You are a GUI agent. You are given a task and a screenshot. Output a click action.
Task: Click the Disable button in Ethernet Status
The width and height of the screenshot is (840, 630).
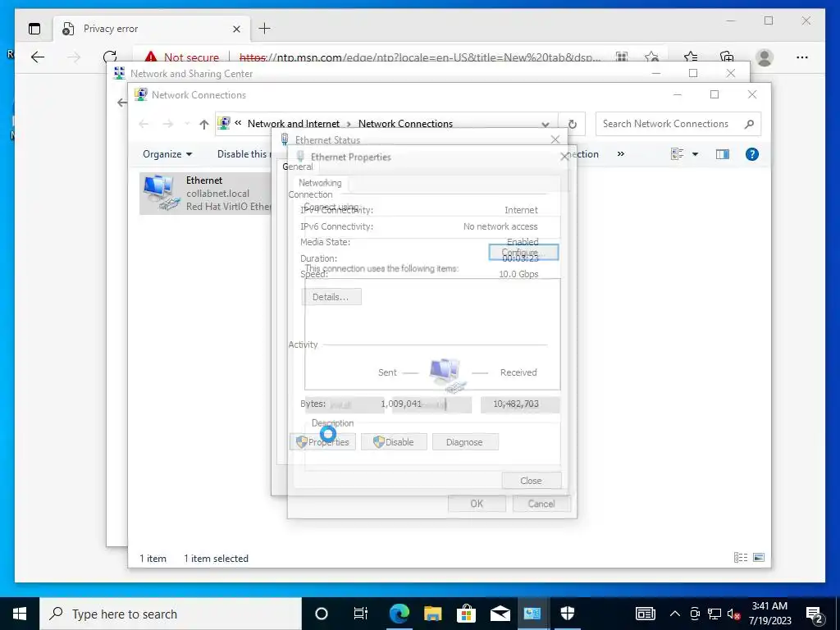395,442
